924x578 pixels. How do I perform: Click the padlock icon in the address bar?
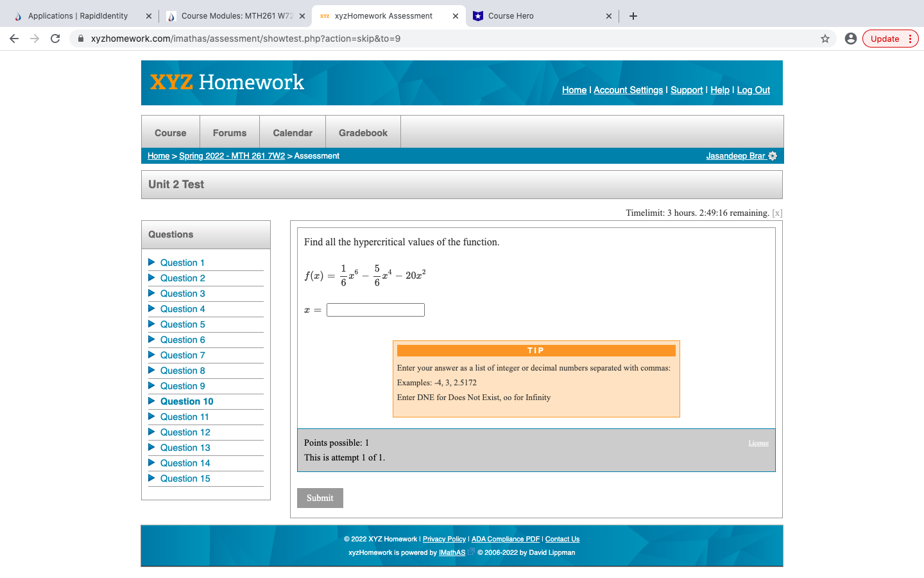point(80,39)
